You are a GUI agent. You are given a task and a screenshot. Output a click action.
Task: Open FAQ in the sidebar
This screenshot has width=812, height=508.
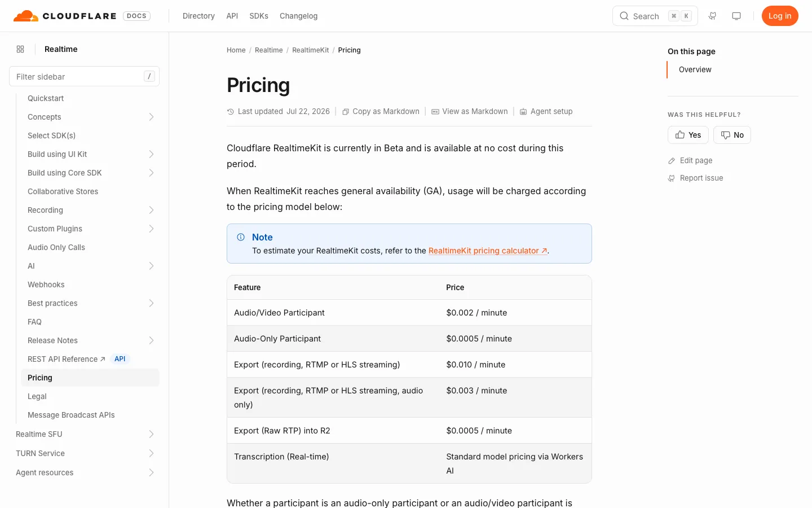(34, 322)
